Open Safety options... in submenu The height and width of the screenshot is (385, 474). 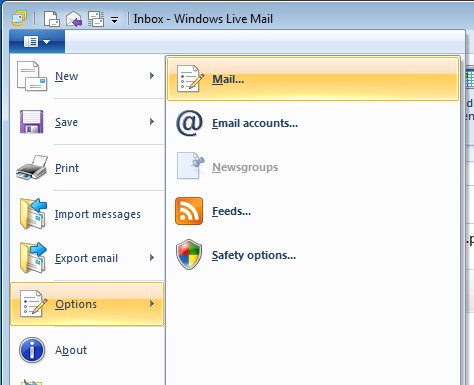(313, 255)
